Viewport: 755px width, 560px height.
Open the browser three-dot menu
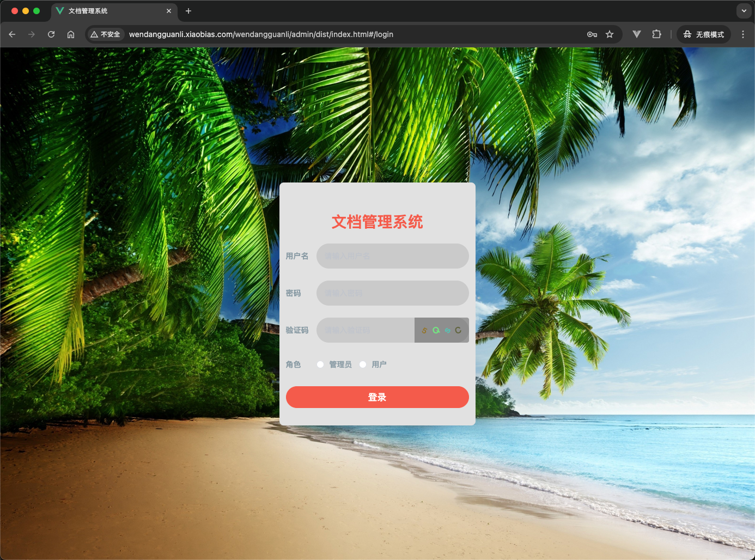point(743,34)
